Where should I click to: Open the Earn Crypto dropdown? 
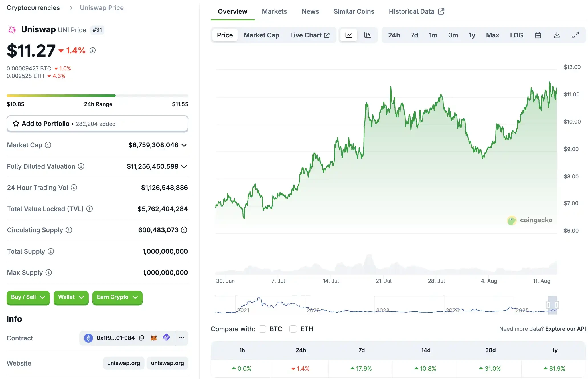pos(117,297)
